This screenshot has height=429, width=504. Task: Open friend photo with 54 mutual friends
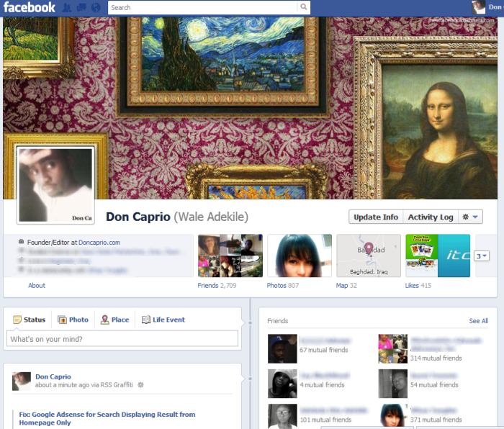point(393,384)
